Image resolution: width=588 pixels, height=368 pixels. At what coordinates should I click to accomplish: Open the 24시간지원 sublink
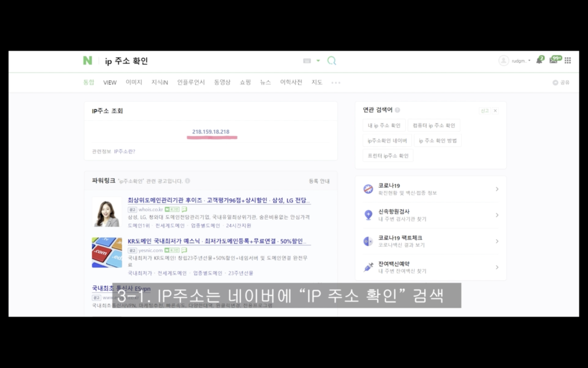pyautogui.click(x=238, y=226)
